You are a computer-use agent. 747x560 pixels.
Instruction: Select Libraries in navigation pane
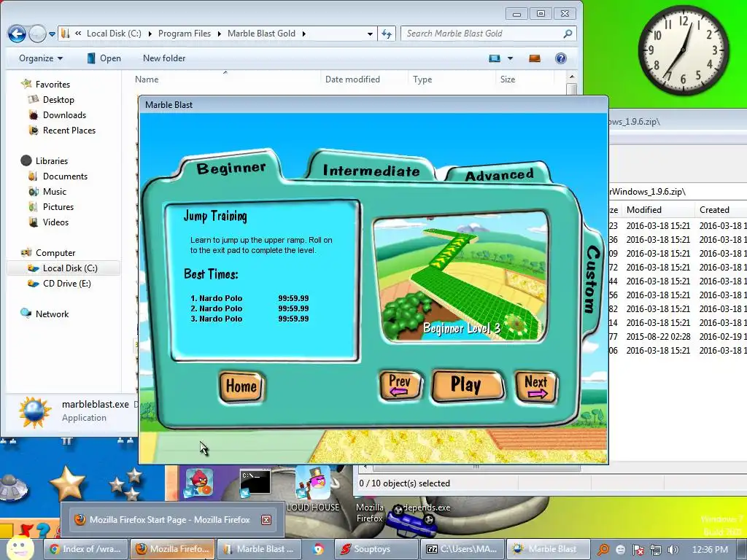coord(52,161)
